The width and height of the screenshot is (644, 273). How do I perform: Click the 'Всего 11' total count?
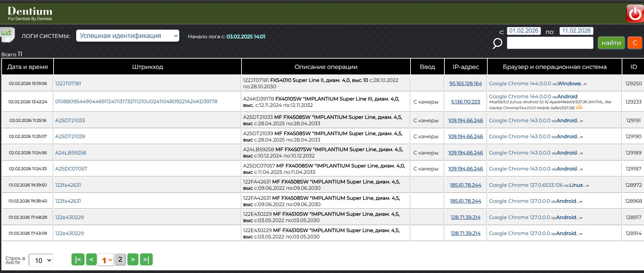12,54
